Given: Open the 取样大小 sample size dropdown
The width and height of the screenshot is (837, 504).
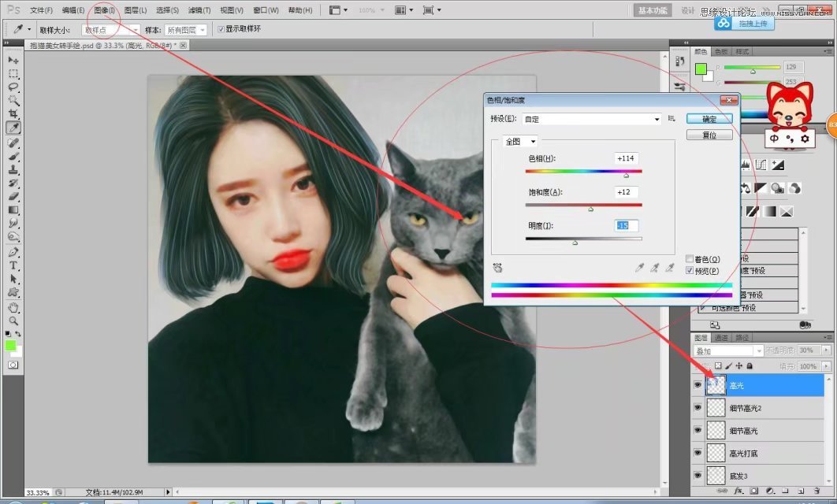Looking at the screenshot, I should (110, 31).
